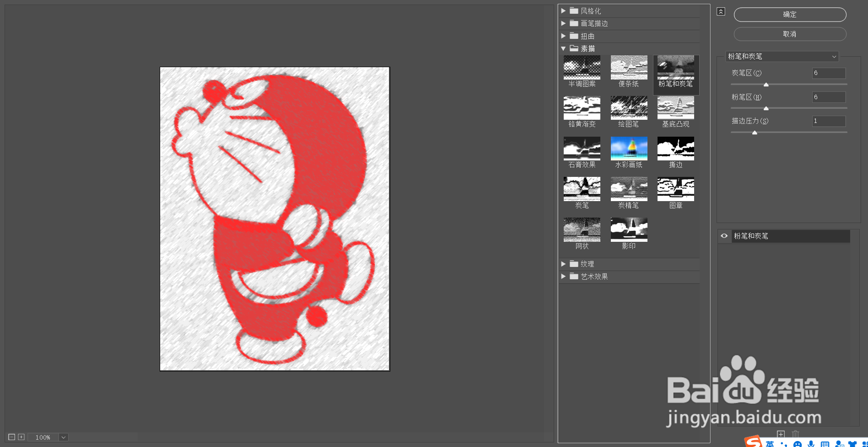Viewport: 868px width, 447px height.
Task: Expand the 纹理 filter folder
Action: [x=563, y=264]
